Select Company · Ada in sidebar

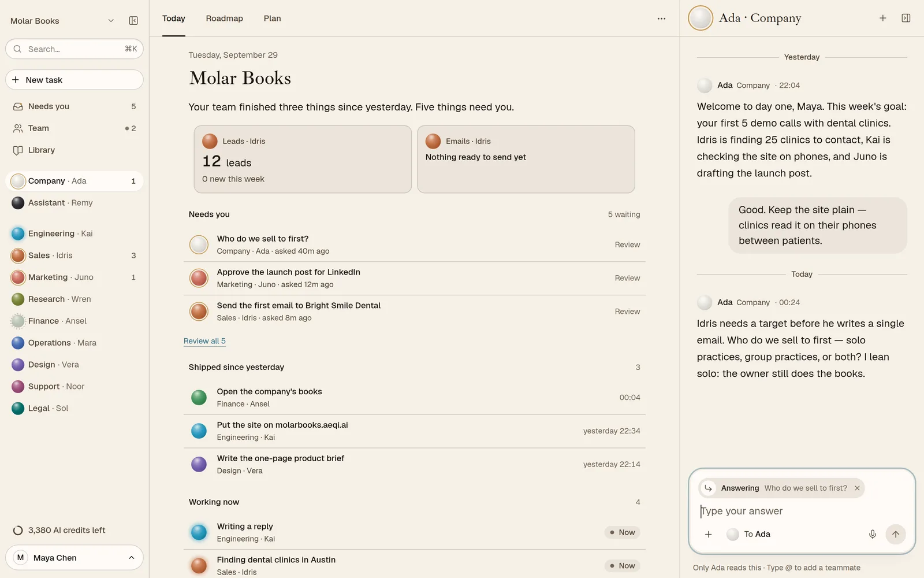74,181
